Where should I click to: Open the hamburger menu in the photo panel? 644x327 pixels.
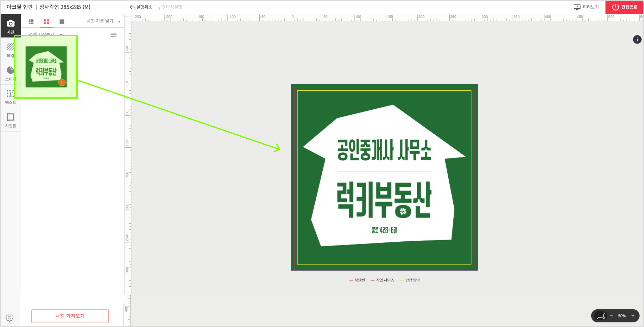(114, 35)
